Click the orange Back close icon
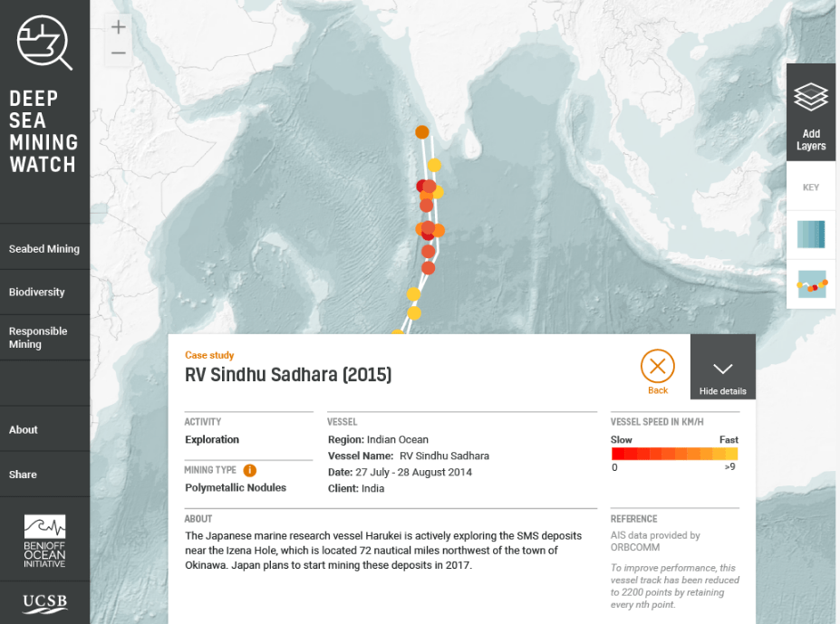 (x=658, y=367)
